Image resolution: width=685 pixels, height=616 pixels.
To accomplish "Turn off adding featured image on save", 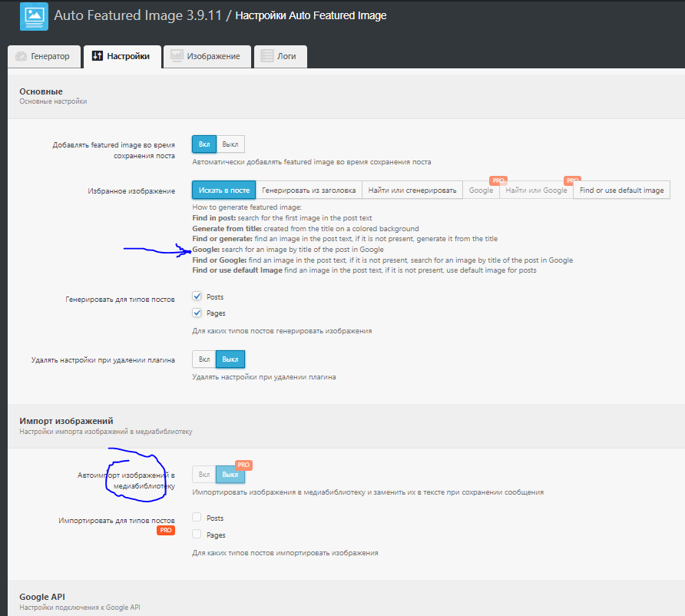I will (x=230, y=144).
